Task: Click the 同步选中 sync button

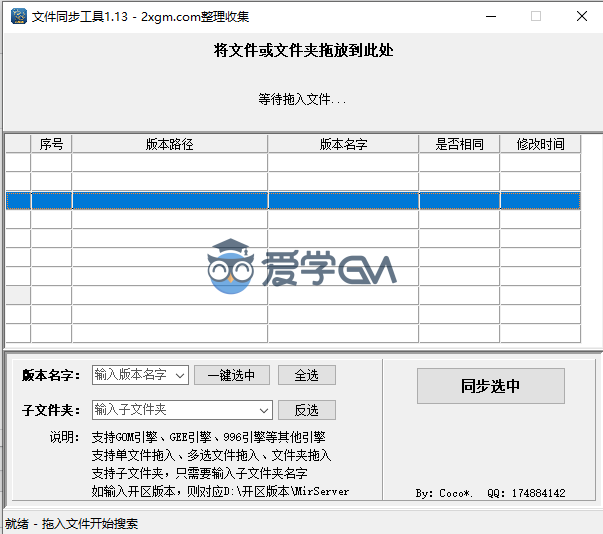Action: click(490, 386)
